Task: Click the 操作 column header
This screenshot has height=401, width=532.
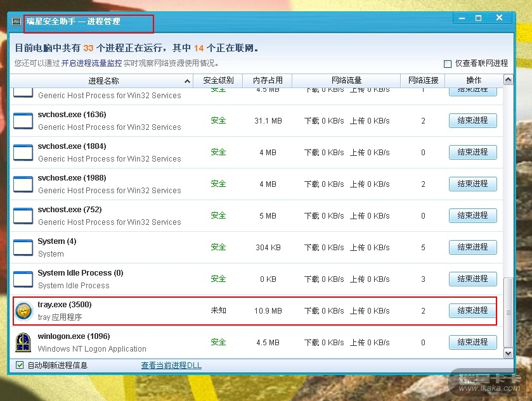Action: click(474, 80)
